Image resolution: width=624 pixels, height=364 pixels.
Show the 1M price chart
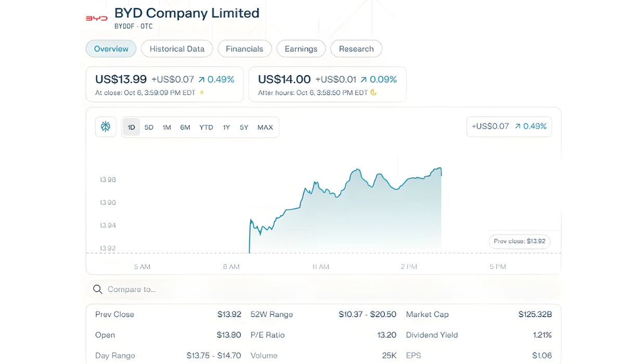tap(166, 127)
